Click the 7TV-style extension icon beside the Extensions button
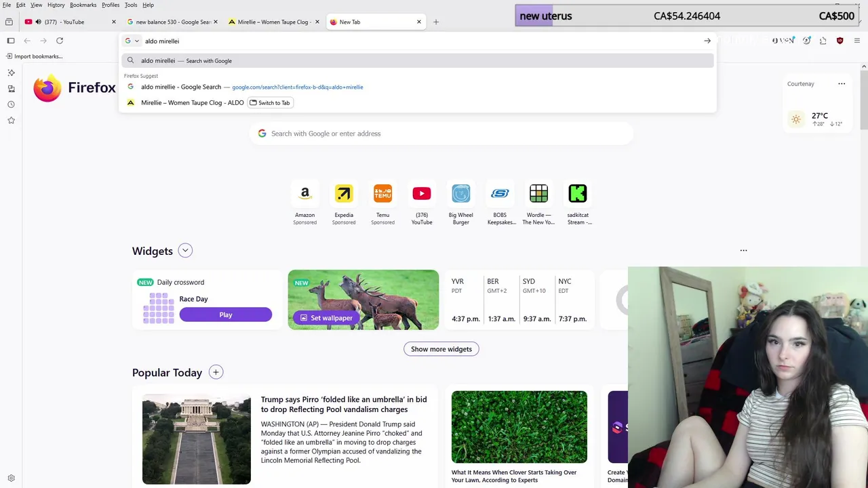The image size is (868, 488). point(807,41)
